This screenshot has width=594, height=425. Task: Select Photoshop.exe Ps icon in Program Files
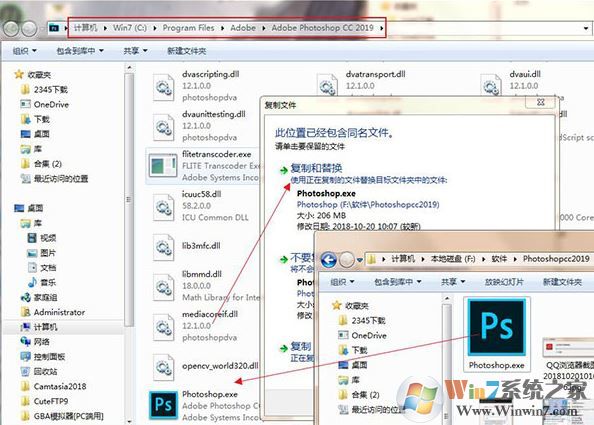(x=163, y=405)
